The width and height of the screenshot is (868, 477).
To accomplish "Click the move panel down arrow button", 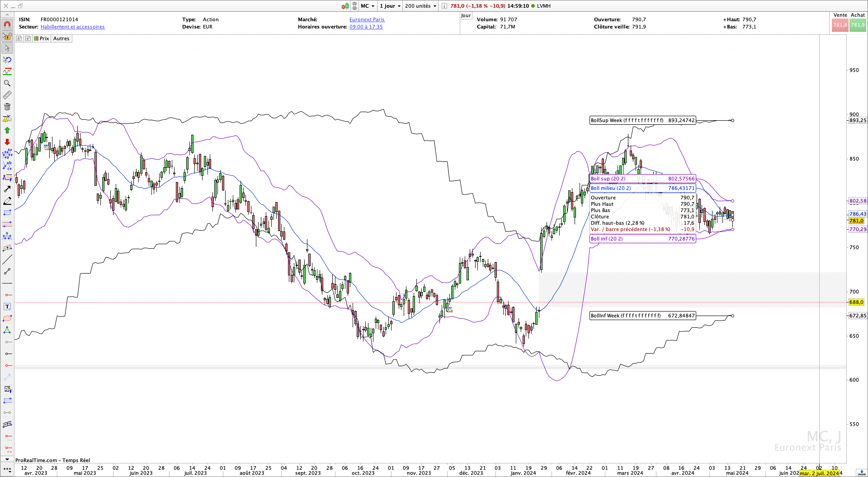I will [x=19, y=38].
